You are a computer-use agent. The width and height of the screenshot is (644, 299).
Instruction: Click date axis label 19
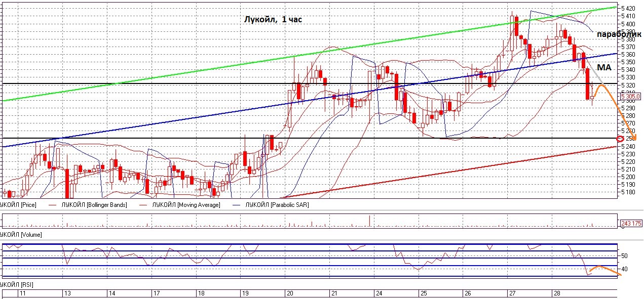[x=245, y=293]
